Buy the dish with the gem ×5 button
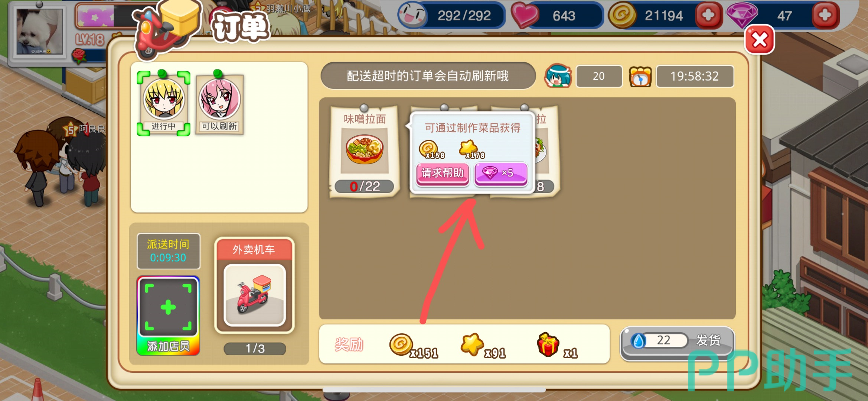Screen dimensions: 868x401 501,173
